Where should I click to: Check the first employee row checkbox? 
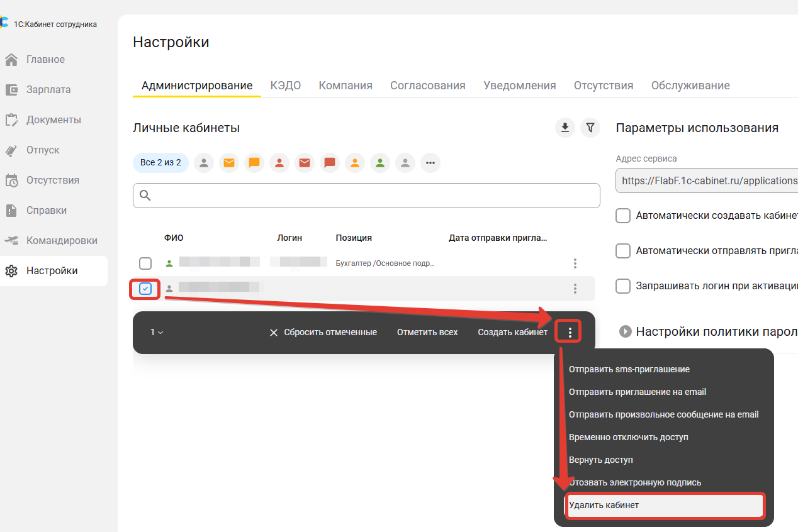pyautogui.click(x=145, y=263)
